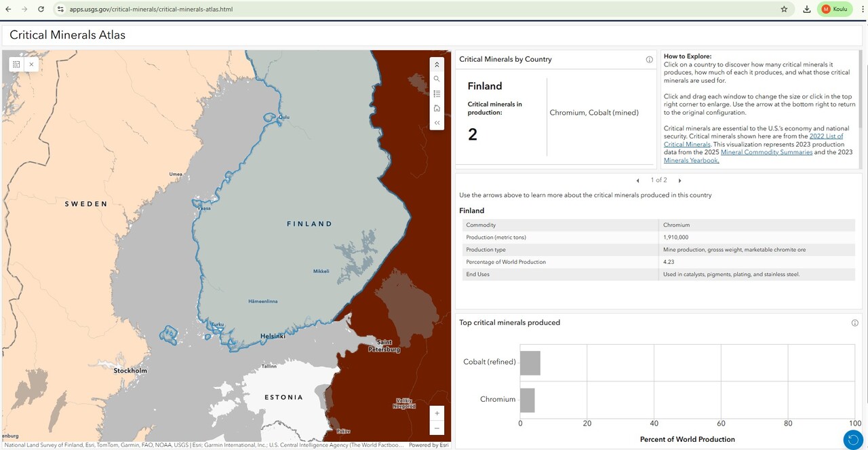Reload the page in the browser

coord(41,10)
